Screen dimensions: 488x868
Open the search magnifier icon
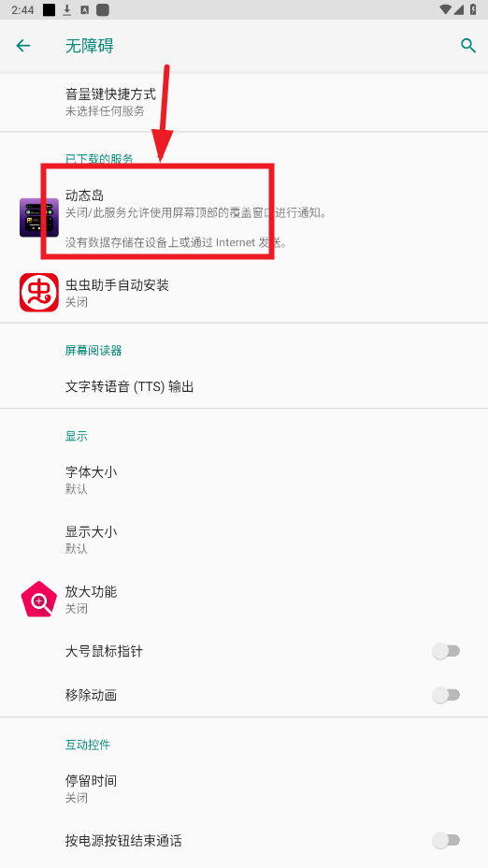point(468,46)
